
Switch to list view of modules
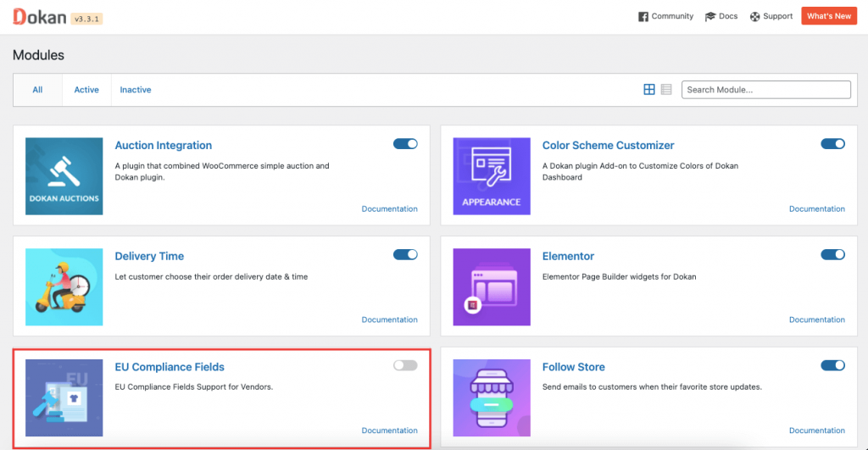(666, 90)
